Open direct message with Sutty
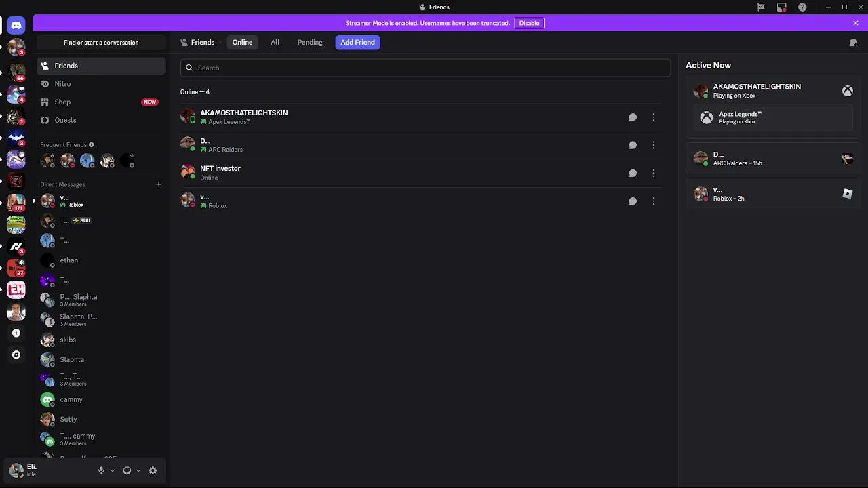 coord(101,419)
